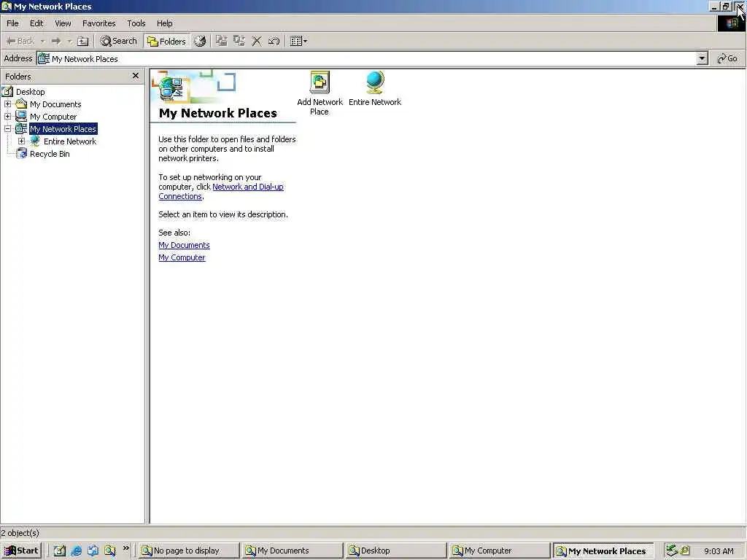Expand the Address bar dropdown list
Viewport: 747px width, 560px height.
702,59
